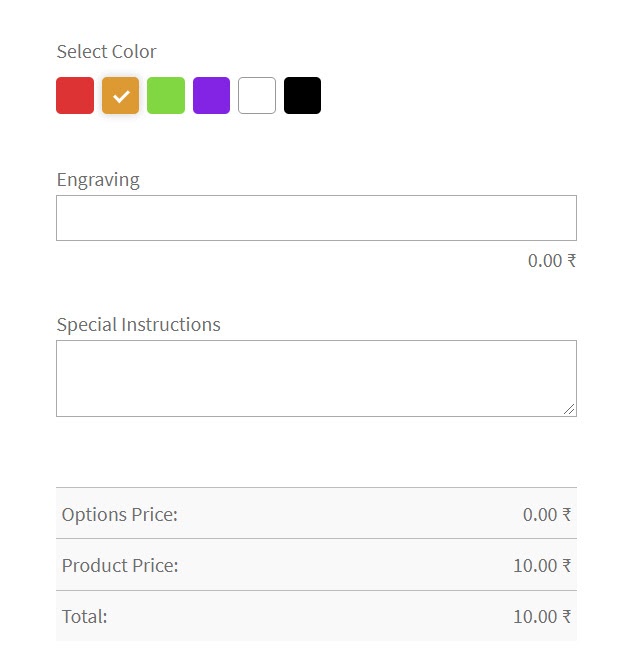This screenshot has height=654, width=632.
Task: Focus the Engraving text field
Action: pos(317,218)
